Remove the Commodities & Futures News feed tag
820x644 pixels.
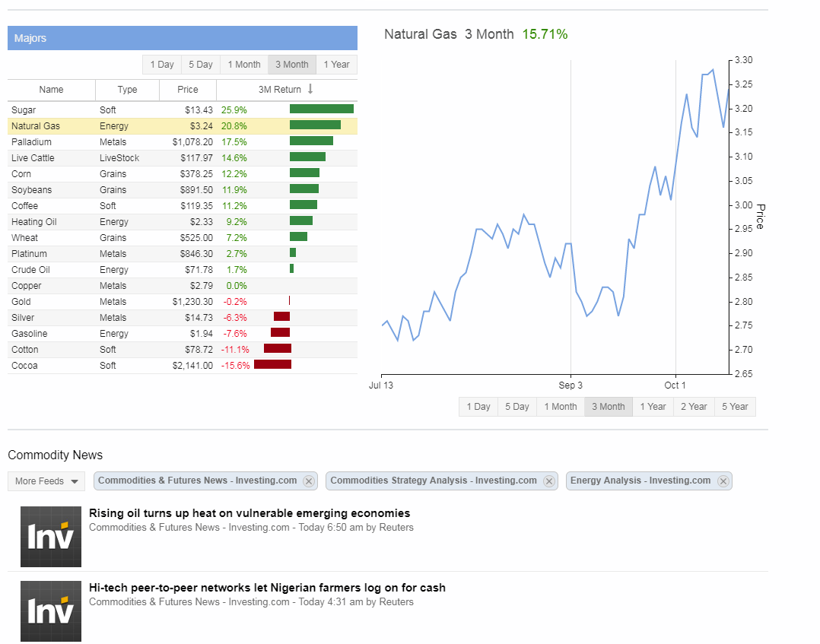308,481
